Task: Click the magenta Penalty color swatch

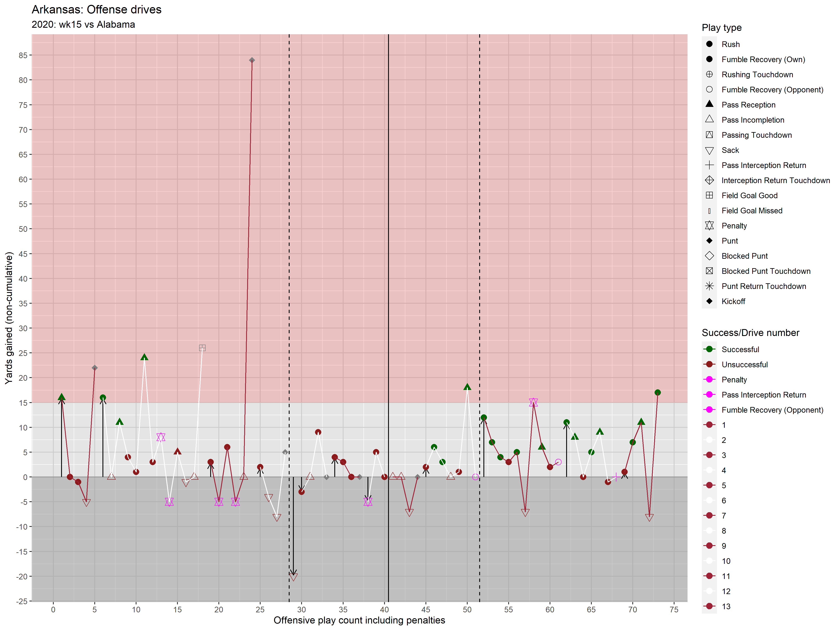Action: tap(709, 380)
